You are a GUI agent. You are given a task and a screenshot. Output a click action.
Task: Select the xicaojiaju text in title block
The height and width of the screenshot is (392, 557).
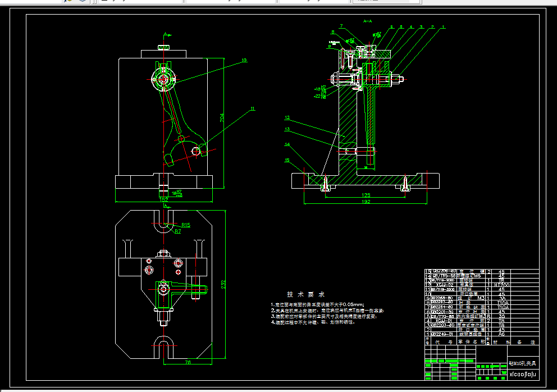pos(523,374)
